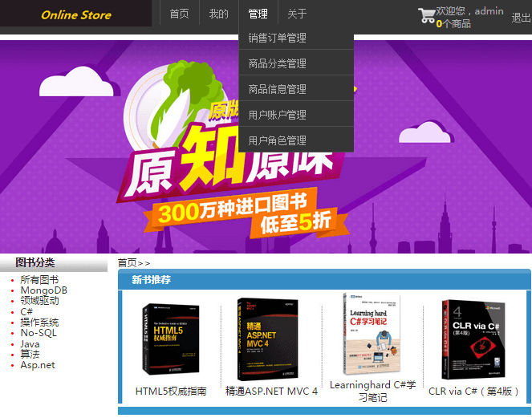Click the HTML5权威指南 book cover

(171, 339)
